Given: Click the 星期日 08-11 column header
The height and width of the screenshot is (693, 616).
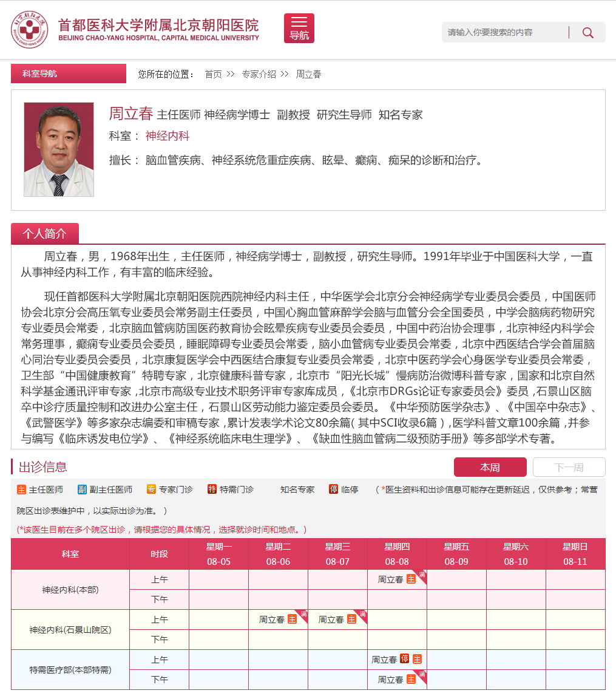Looking at the screenshot, I should (575, 554).
